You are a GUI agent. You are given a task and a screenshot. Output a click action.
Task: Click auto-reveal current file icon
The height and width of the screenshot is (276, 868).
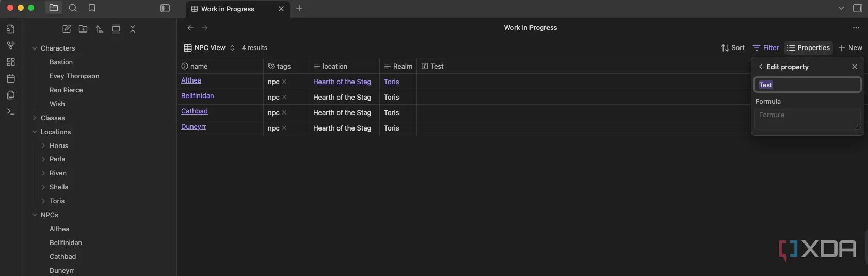click(x=116, y=29)
